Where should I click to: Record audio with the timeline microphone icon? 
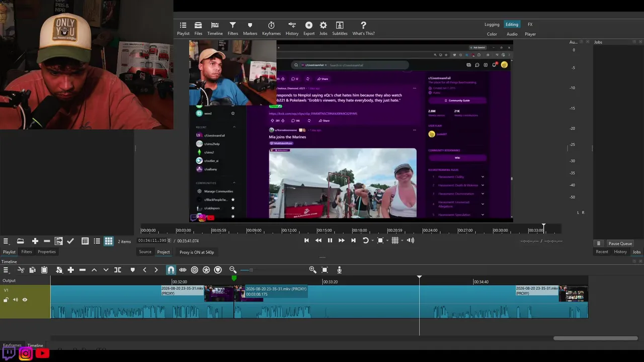click(x=339, y=270)
